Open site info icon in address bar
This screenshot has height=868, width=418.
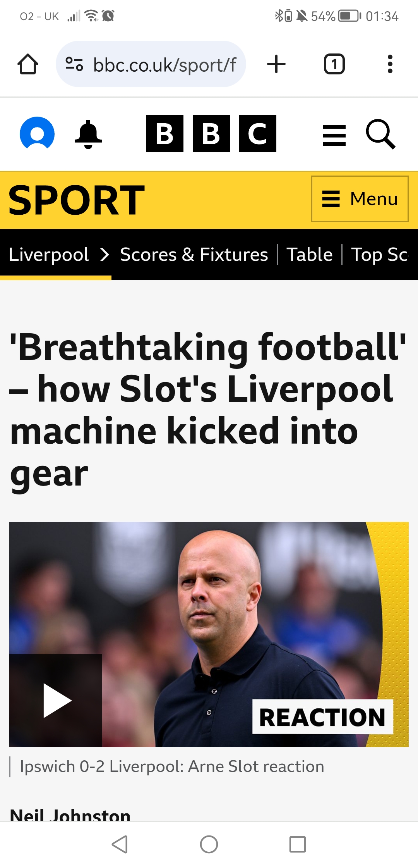[74, 64]
